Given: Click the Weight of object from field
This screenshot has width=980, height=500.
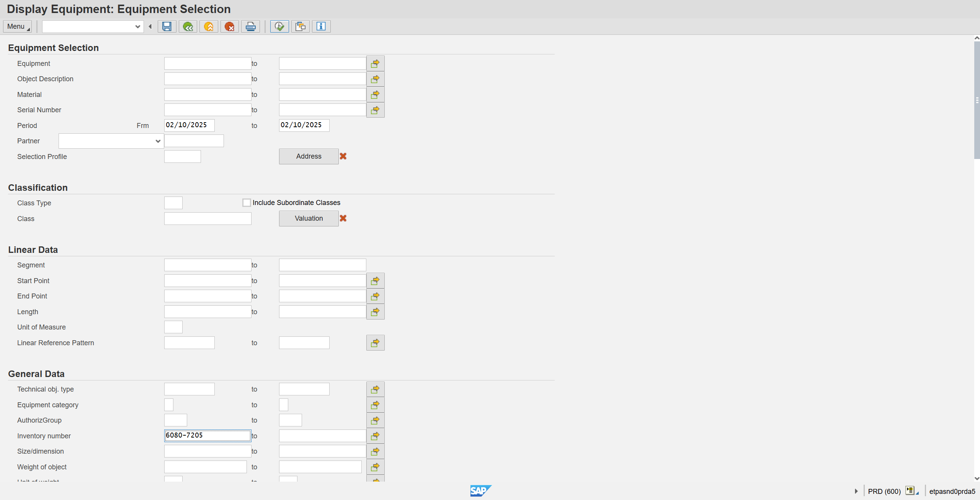Looking at the screenshot, I should 206,467.
